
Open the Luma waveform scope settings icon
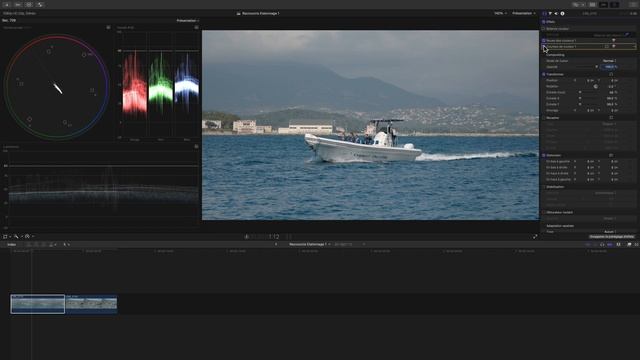[x=196, y=146]
